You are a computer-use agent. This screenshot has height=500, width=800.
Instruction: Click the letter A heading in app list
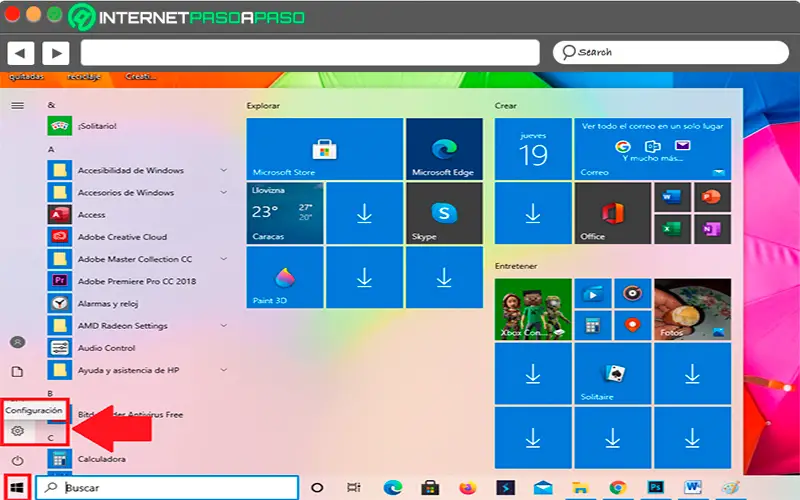click(51, 149)
